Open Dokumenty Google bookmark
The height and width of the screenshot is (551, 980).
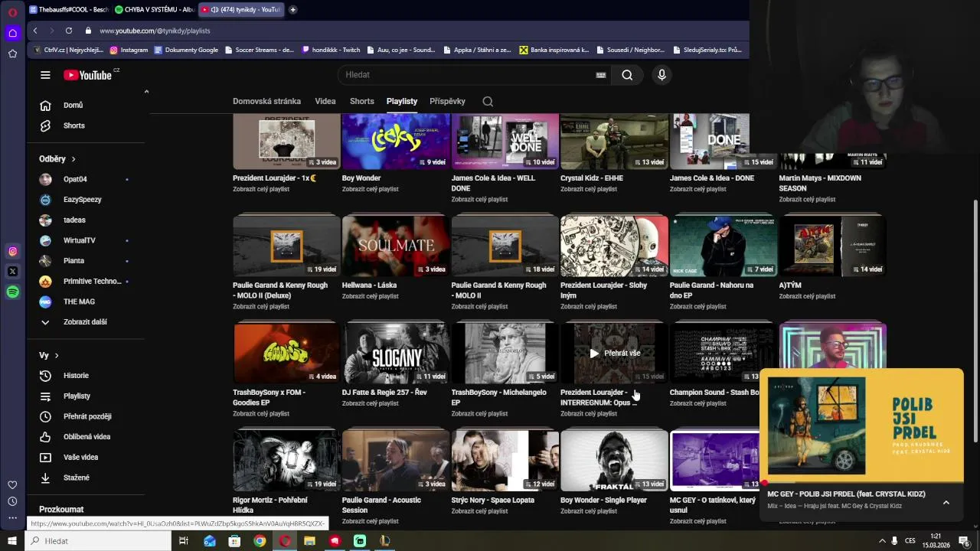click(x=186, y=50)
